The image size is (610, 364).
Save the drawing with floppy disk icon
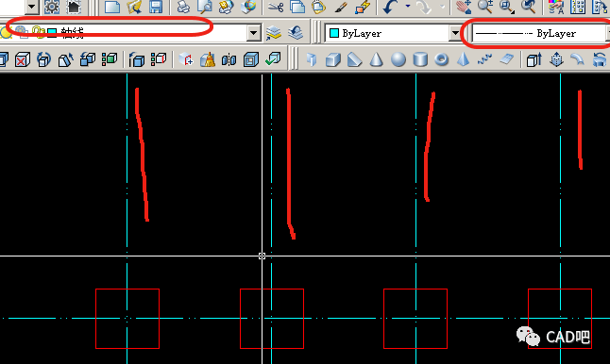point(156,7)
